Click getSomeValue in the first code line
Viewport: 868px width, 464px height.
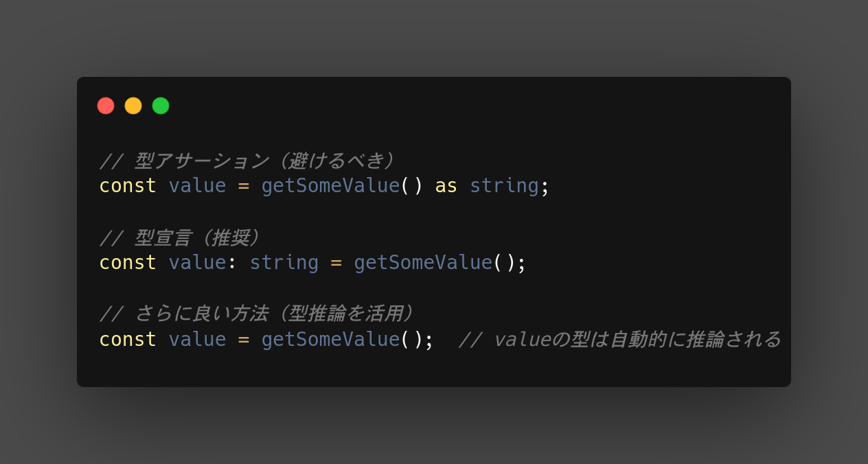pyautogui.click(x=330, y=186)
